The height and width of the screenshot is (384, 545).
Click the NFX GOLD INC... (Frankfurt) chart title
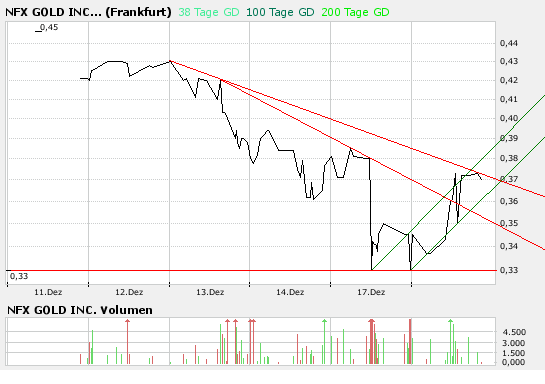88,12
